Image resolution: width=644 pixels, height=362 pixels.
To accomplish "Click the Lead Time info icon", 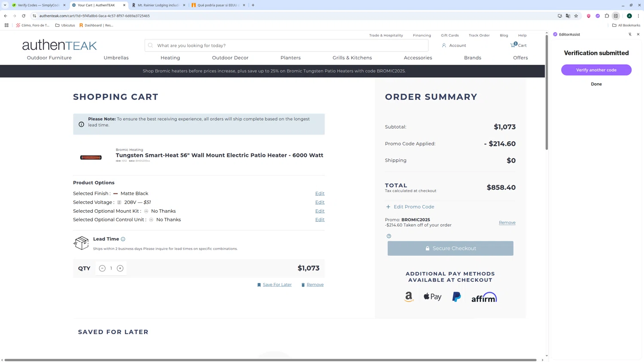I will pyautogui.click(x=123, y=239).
